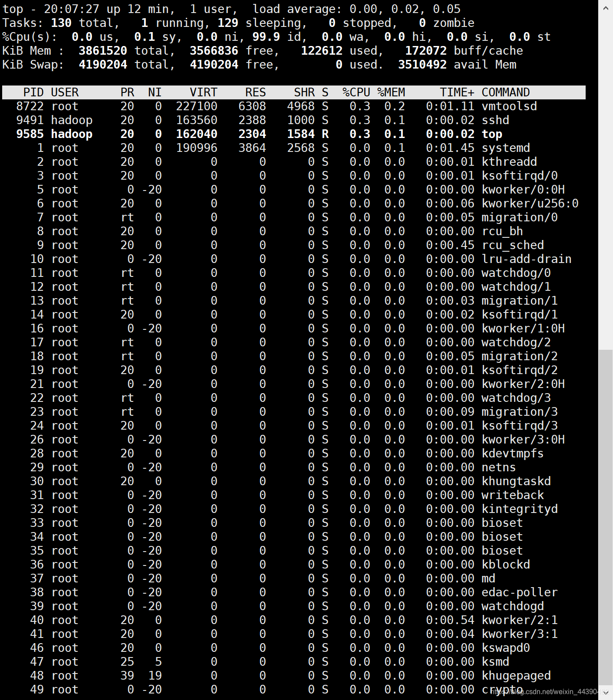Click PID 8722 in the list
Screen dimensions: 613x700
click(x=30, y=106)
